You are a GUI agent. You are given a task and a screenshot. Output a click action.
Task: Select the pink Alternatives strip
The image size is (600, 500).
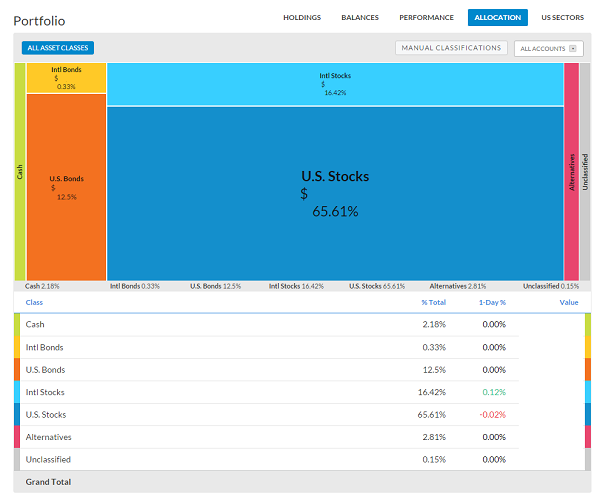pyautogui.click(x=571, y=171)
